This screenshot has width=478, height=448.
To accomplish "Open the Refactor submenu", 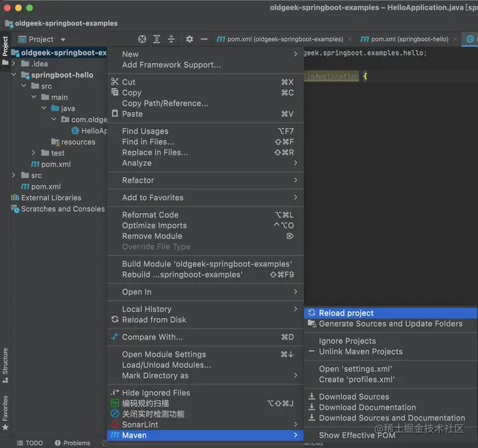I will point(205,180).
